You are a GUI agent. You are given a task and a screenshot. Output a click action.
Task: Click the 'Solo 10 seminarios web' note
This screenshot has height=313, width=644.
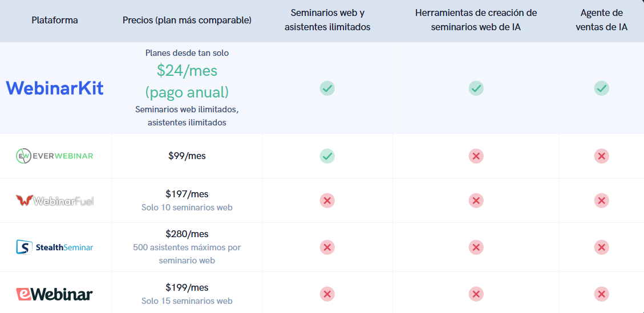tap(187, 208)
